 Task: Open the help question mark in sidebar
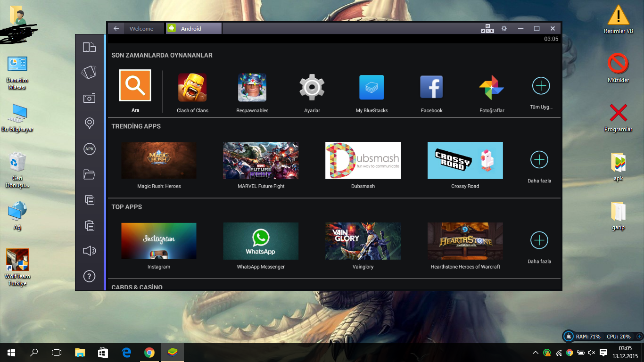[89, 276]
